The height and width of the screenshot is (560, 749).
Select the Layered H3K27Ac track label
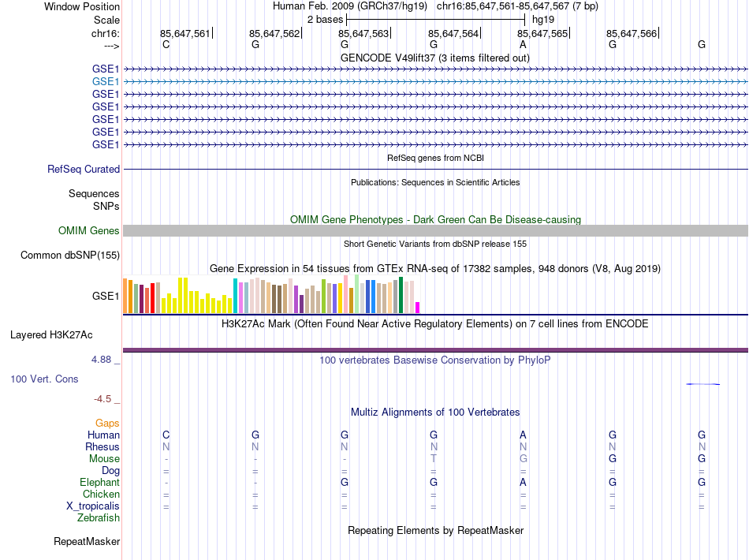click(51, 335)
